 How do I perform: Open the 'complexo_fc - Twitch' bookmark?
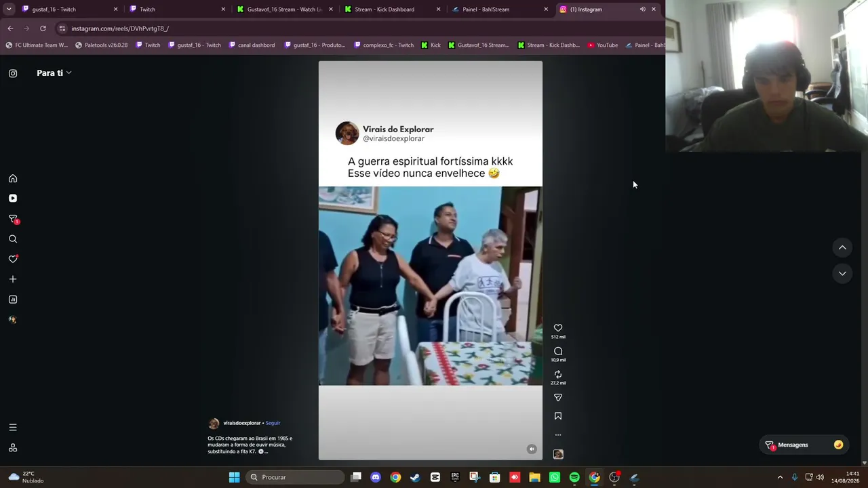(384, 45)
